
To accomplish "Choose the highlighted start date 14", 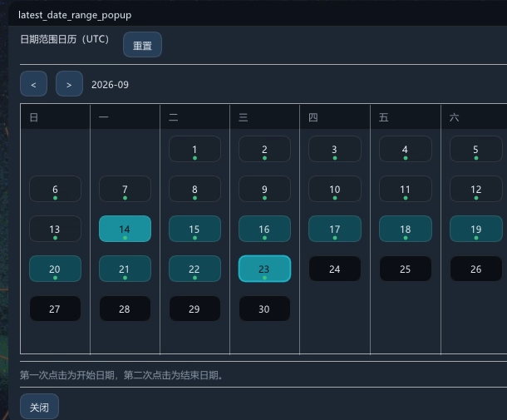I will click(x=125, y=229).
